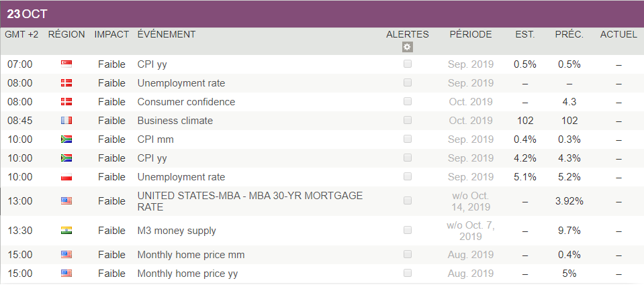Image resolution: width=644 pixels, height=293 pixels.
Task: Open the Consumer confidence event
Action: coord(186,102)
